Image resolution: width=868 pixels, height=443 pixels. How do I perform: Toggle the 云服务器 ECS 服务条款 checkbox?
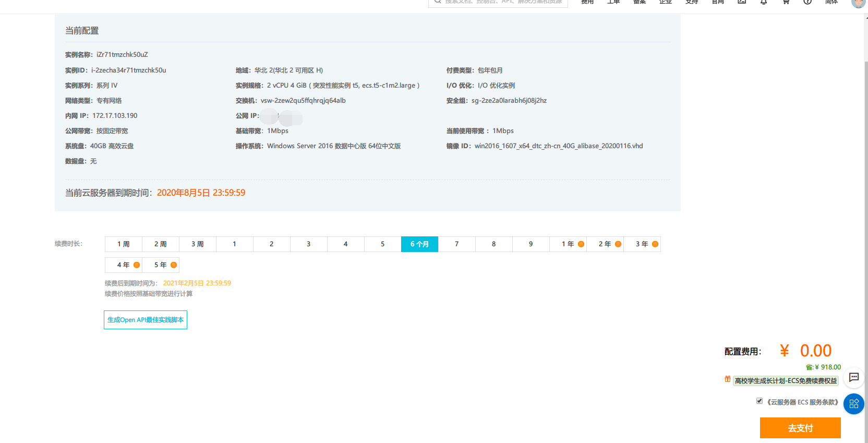759,401
